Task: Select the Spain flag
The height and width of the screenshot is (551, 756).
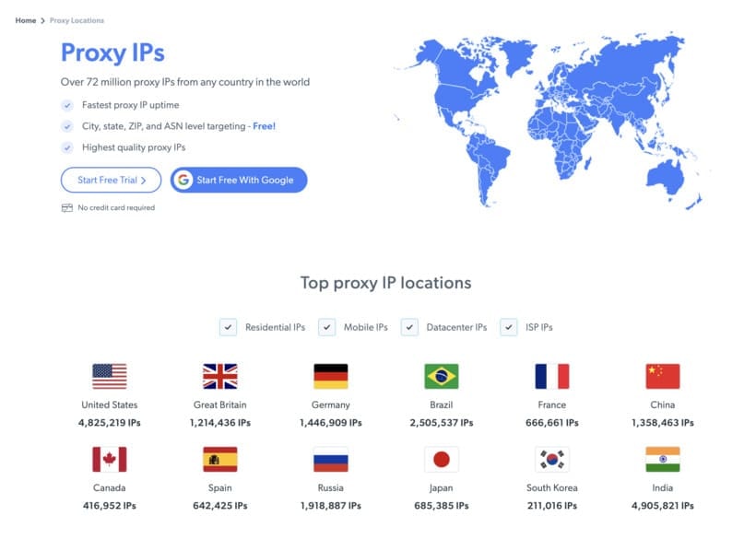Action: [220, 459]
